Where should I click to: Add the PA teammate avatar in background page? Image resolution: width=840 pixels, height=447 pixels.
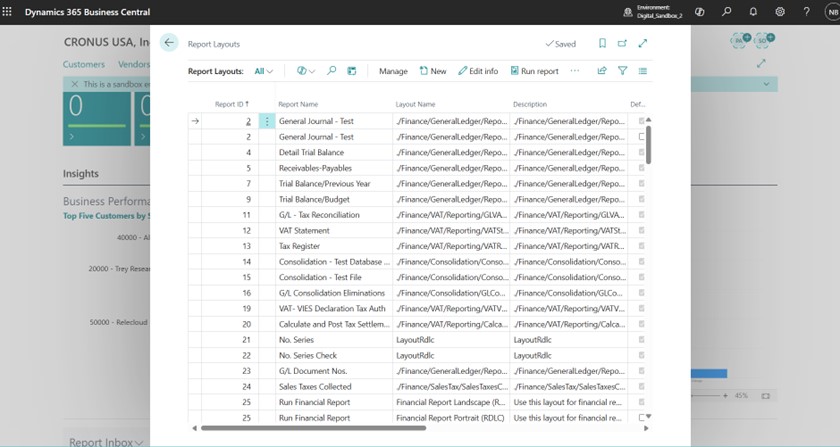pos(740,40)
